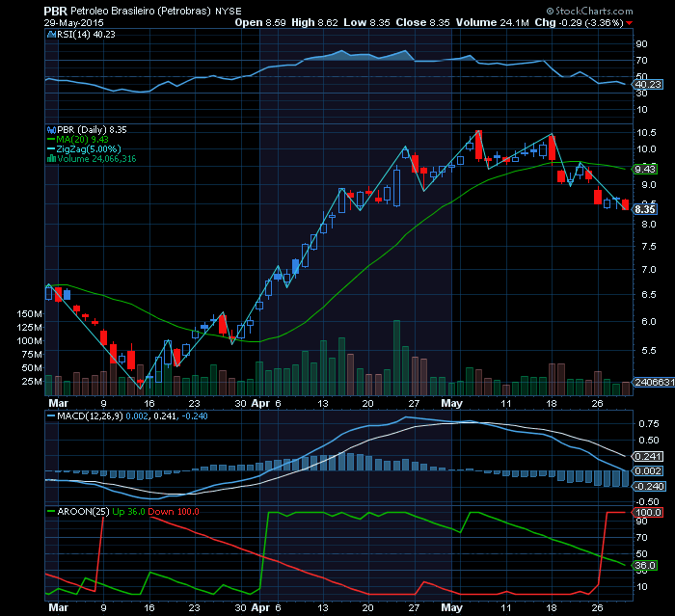675x616 pixels.
Task: Click the MA(20) 9.43 legend entry
Action: [x=82, y=140]
